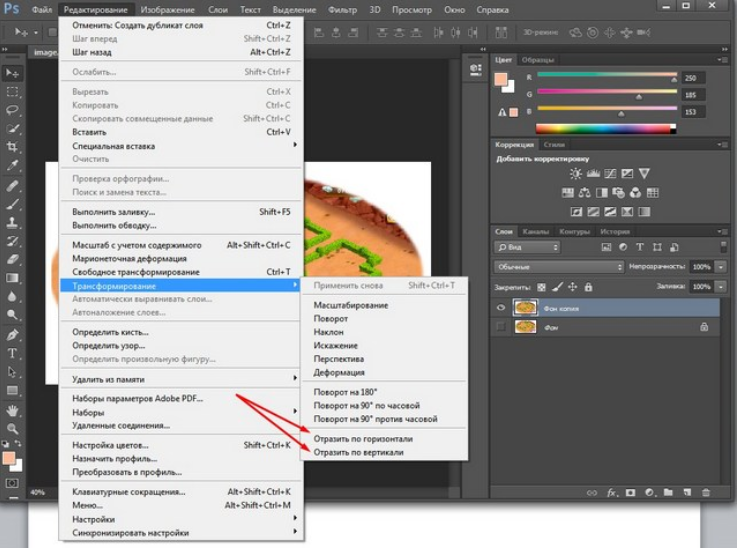The image size is (737, 549).
Task: Switch to the Образцы tab
Action: pos(538,60)
